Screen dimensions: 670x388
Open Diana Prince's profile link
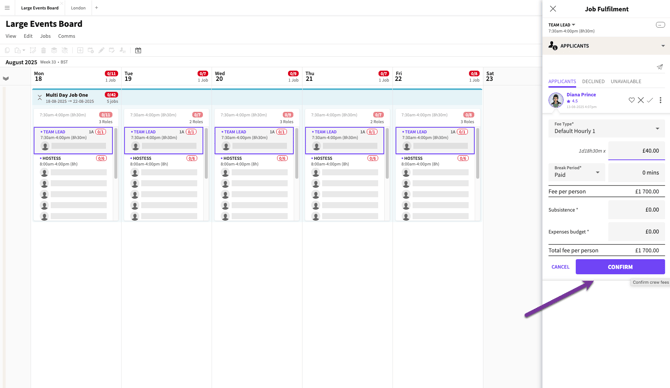581,94
